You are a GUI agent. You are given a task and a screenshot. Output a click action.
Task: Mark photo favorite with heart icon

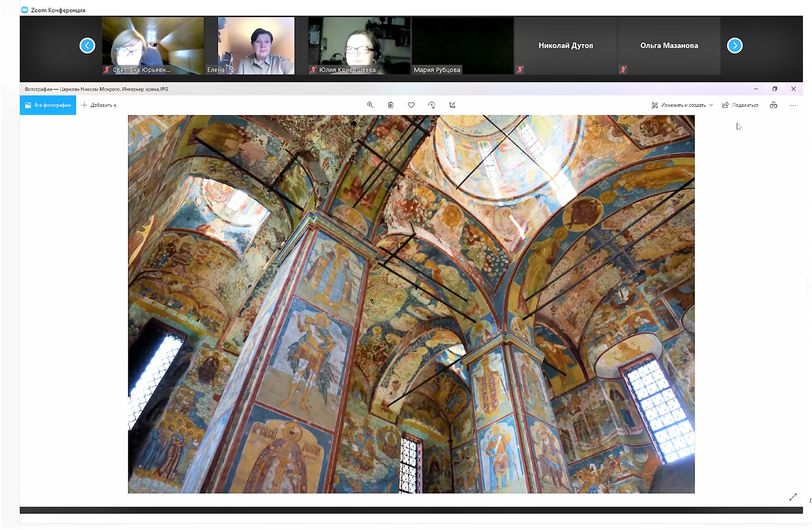pyautogui.click(x=411, y=105)
